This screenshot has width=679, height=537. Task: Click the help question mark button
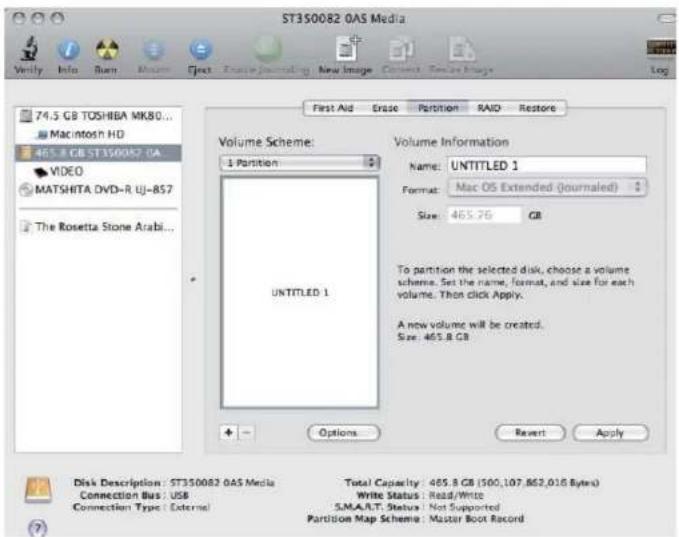point(38,528)
